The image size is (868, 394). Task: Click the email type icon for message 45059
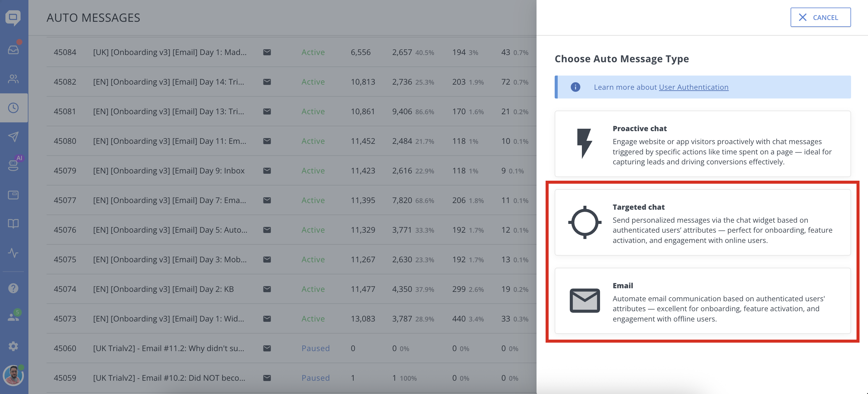267,378
